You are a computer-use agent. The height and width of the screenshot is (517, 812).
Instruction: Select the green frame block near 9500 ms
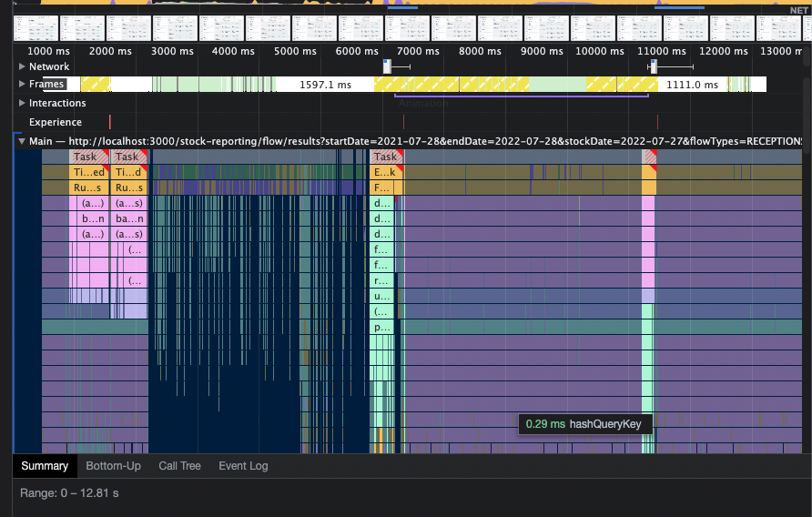click(x=557, y=85)
